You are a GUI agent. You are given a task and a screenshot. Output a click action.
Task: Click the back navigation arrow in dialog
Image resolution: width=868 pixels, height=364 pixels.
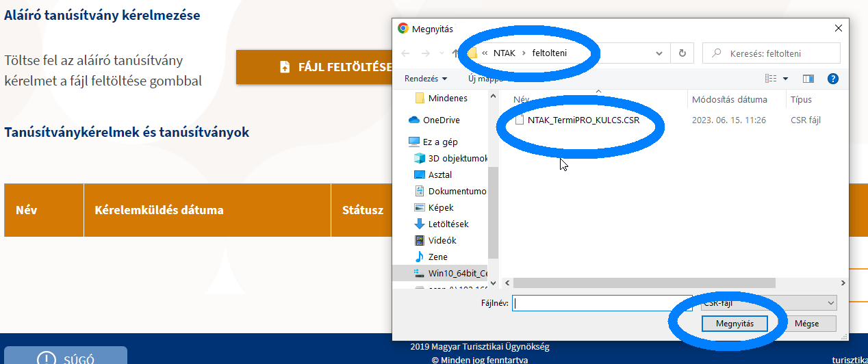tap(405, 53)
